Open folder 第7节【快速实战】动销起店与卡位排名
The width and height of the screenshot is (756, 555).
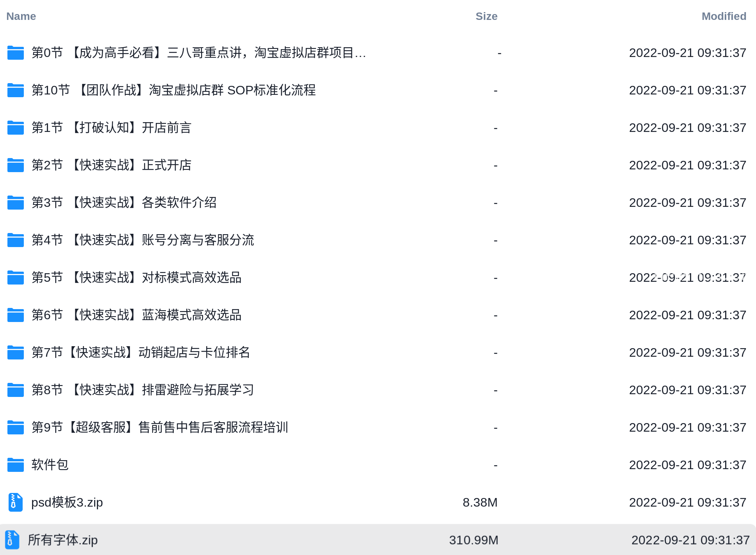141,352
